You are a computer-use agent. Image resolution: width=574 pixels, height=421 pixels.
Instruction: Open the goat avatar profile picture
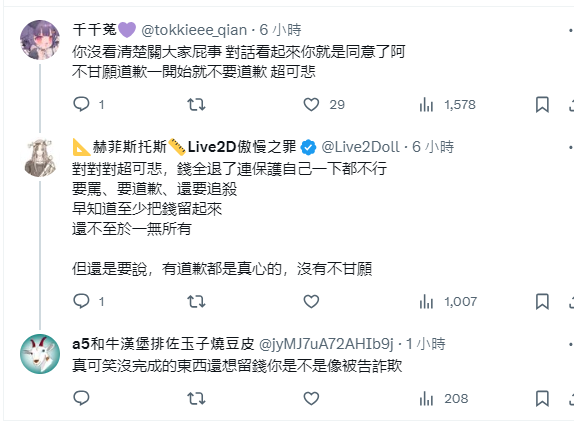[x=40, y=354]
